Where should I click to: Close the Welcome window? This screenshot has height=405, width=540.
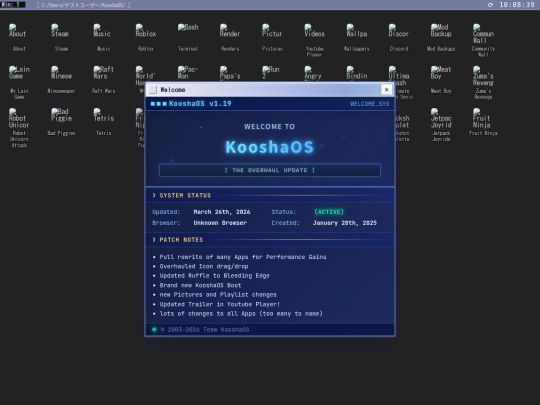386,90
